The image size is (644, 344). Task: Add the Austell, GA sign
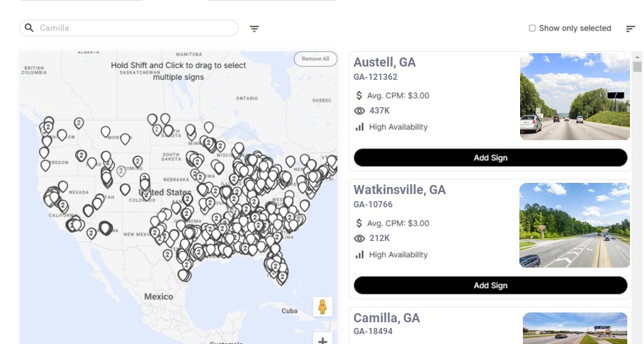point(491,158)
